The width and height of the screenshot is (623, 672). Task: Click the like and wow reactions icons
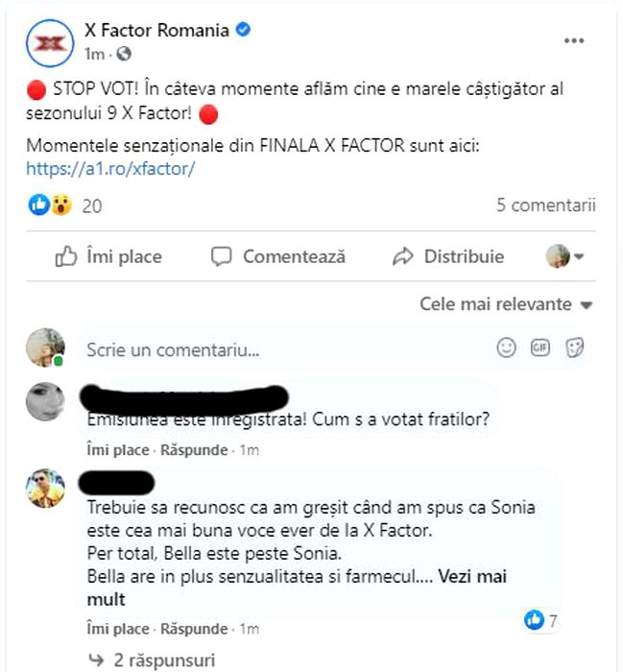[x=50, y=204]
